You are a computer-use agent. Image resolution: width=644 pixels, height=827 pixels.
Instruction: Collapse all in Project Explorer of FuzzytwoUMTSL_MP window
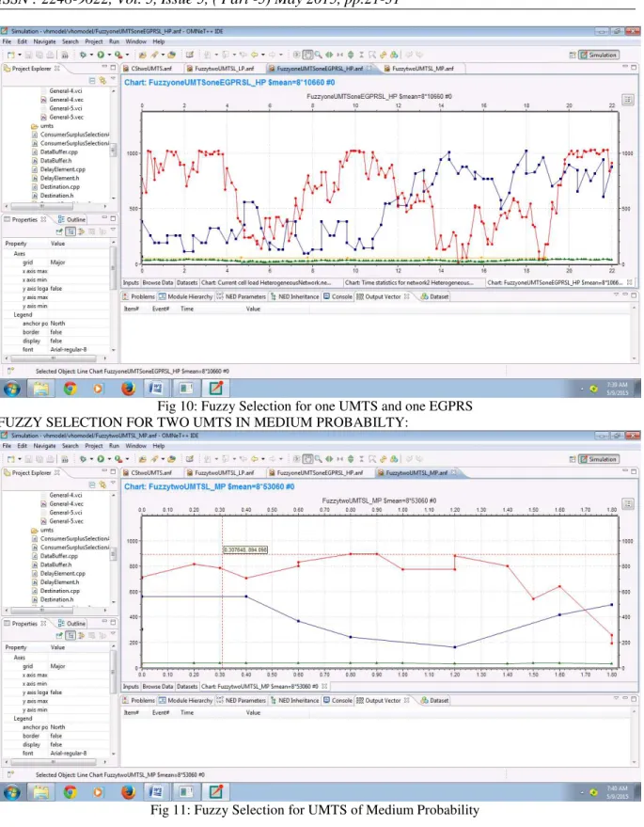(x=92, y=485)
